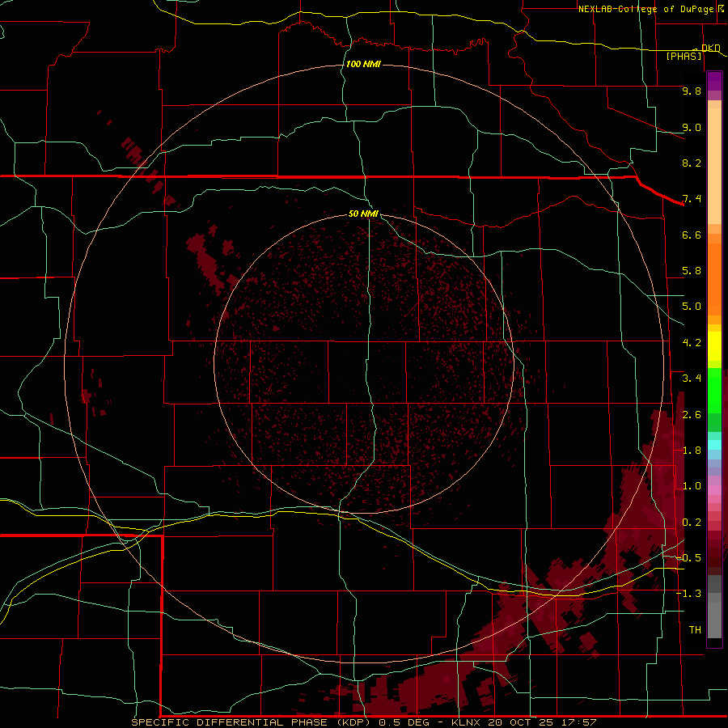Click the "100 NMI" range ring label
This screenshot has width=728, height=728.
(x=363, y=64)
